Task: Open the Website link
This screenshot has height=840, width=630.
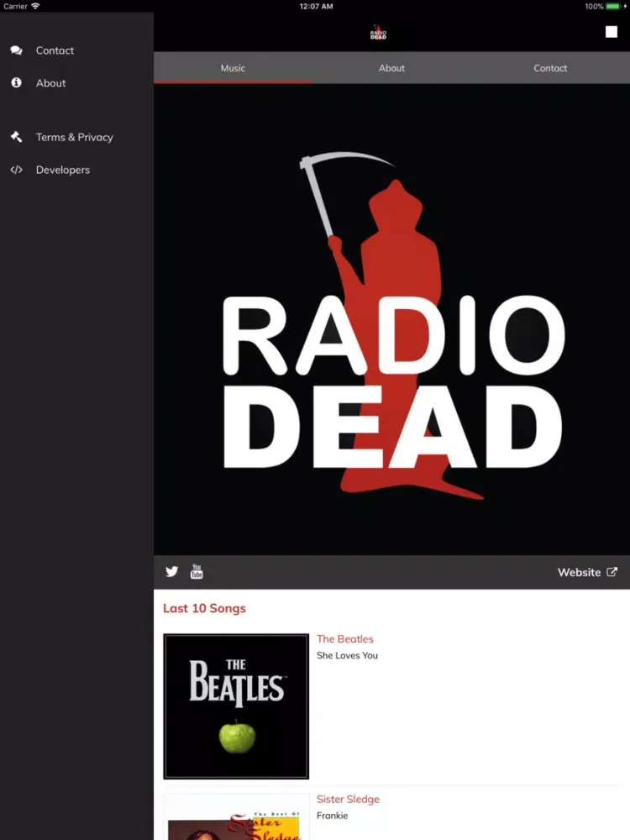Action: point(587,572)
